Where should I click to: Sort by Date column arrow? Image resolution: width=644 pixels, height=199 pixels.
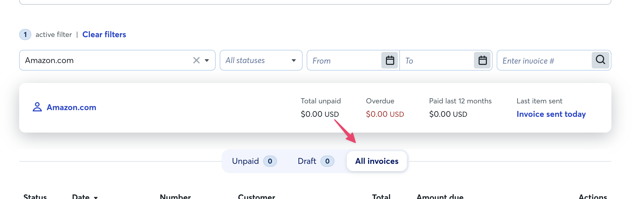pyautogui.click(x=96, y=197)
